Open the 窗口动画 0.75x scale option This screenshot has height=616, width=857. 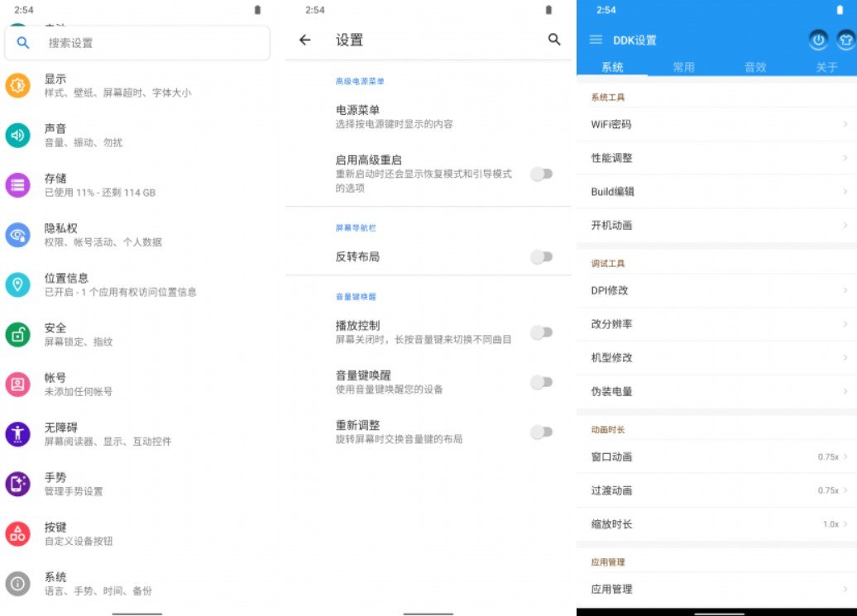pyautogui.click(x=830, y=456)
